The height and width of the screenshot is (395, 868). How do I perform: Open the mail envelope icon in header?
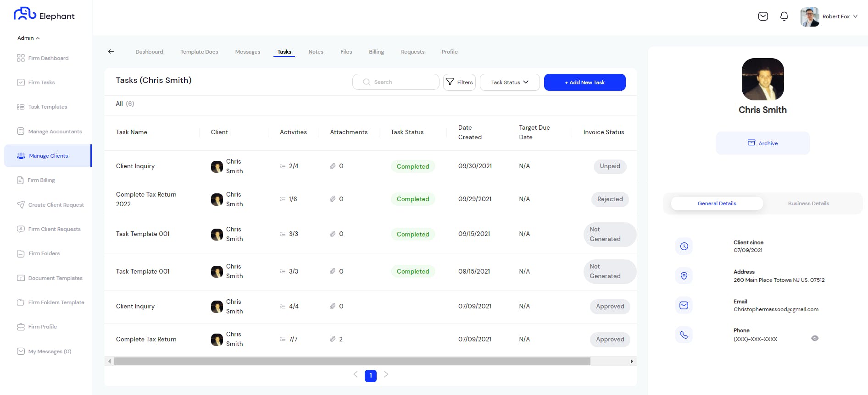[x=763, y=16]
